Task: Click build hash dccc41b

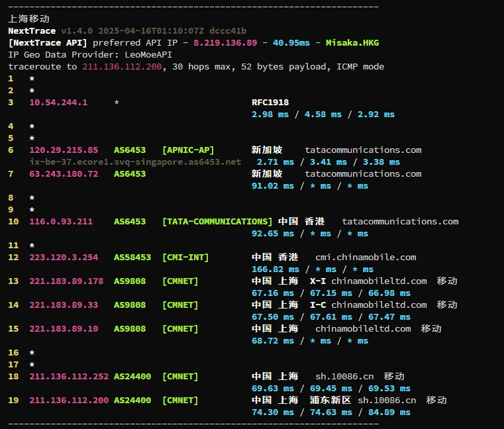Action: coord(228,31)
